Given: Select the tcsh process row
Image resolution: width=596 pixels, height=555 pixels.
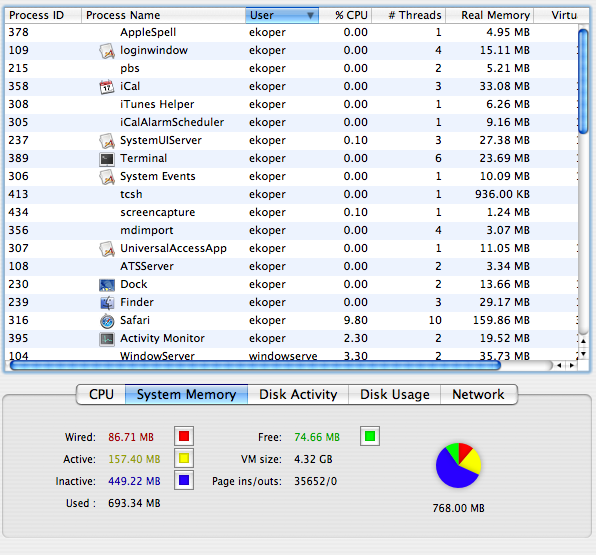Looking at the screenshot, I should (292, 194).
